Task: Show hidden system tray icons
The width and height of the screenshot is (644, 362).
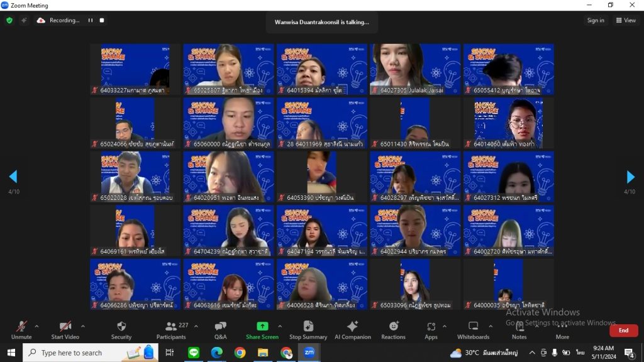Action: coord(532,353)
